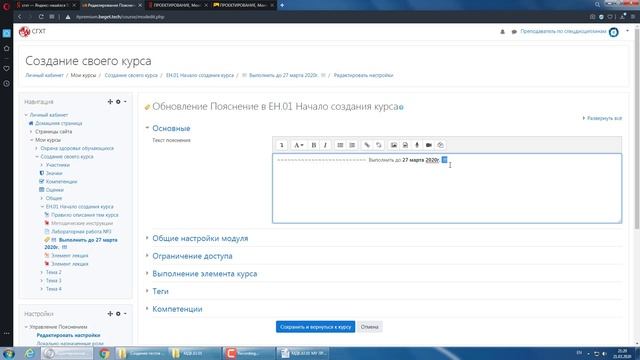Record video with the camera icon
Viewport: 640px width, 360px height.
(429, 145)
